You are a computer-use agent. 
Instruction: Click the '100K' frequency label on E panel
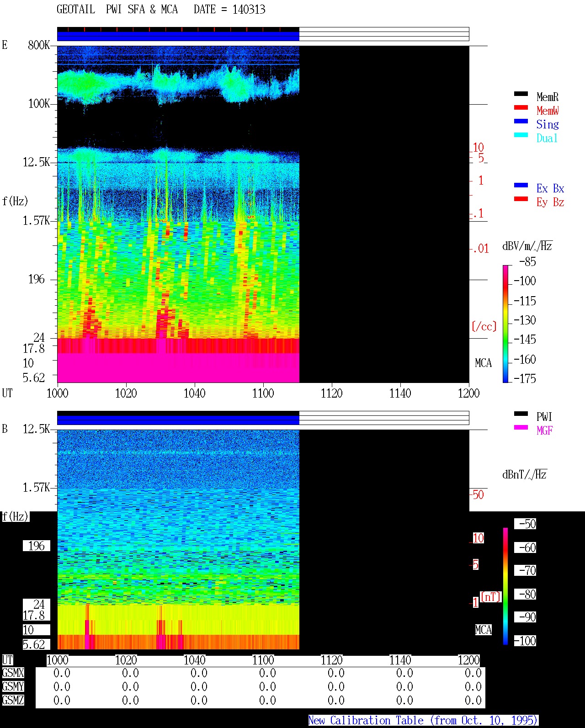(39, 103)
